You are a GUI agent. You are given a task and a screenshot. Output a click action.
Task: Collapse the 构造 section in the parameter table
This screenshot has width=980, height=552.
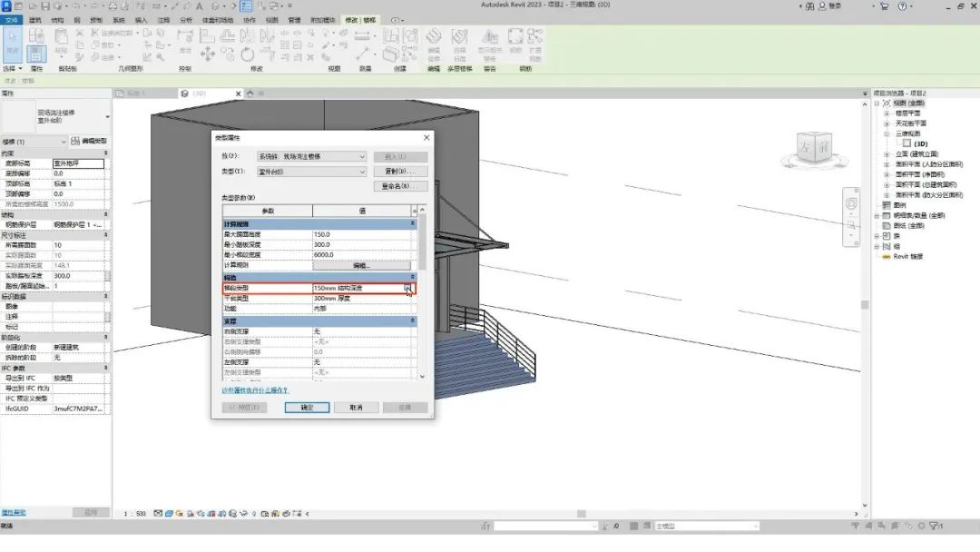coord(413,277)
